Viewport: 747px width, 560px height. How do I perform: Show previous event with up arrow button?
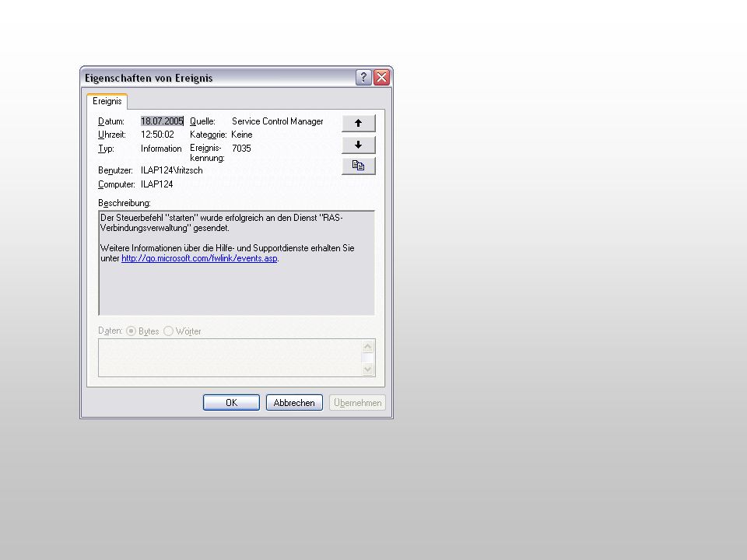(358, 123)
